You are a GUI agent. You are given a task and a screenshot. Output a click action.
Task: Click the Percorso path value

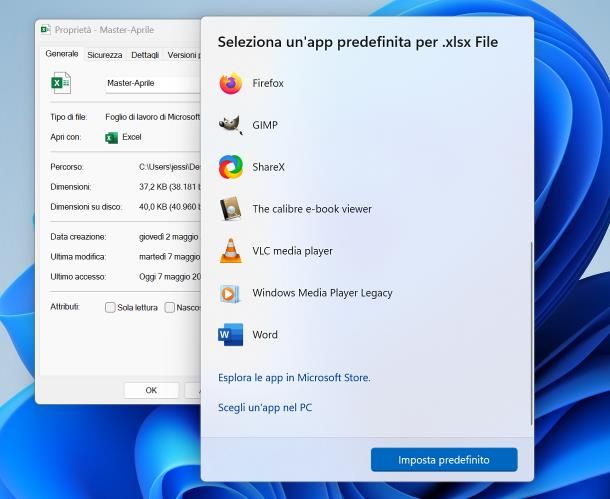point(170,167)
